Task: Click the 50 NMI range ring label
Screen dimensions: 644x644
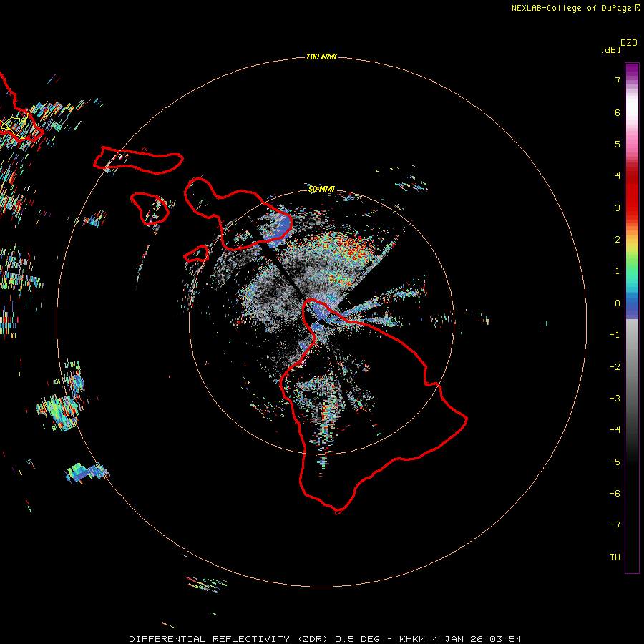Action: point(321,189)
